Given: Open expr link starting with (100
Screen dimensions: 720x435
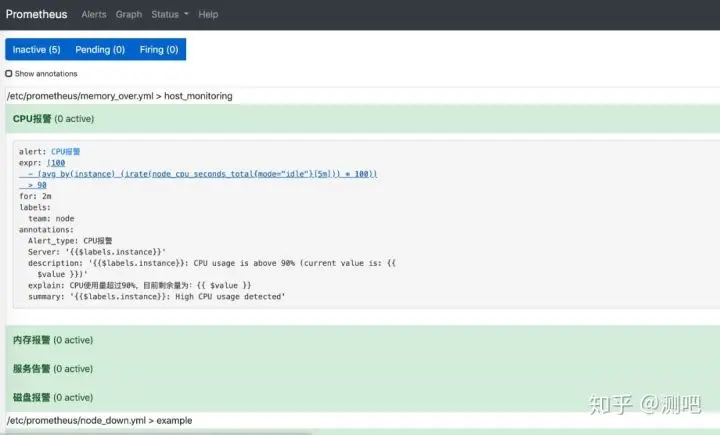Looking at the screenshot, I should tap(56, 163).
